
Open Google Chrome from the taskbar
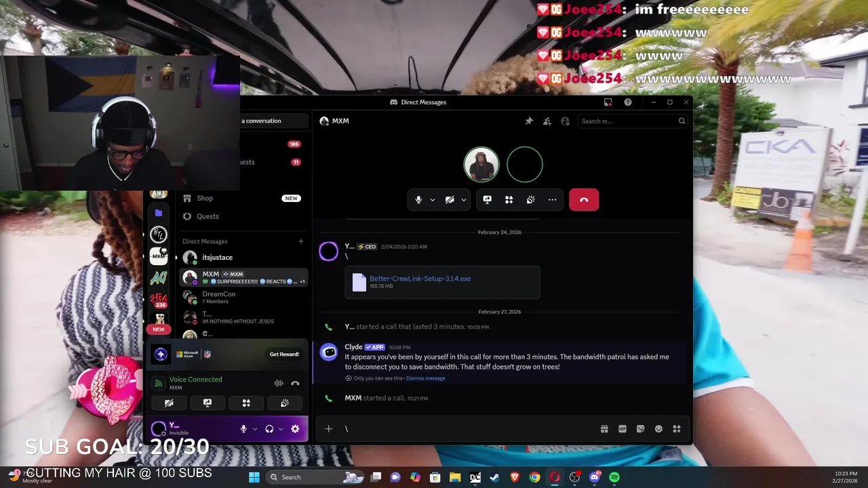(535, 477)
